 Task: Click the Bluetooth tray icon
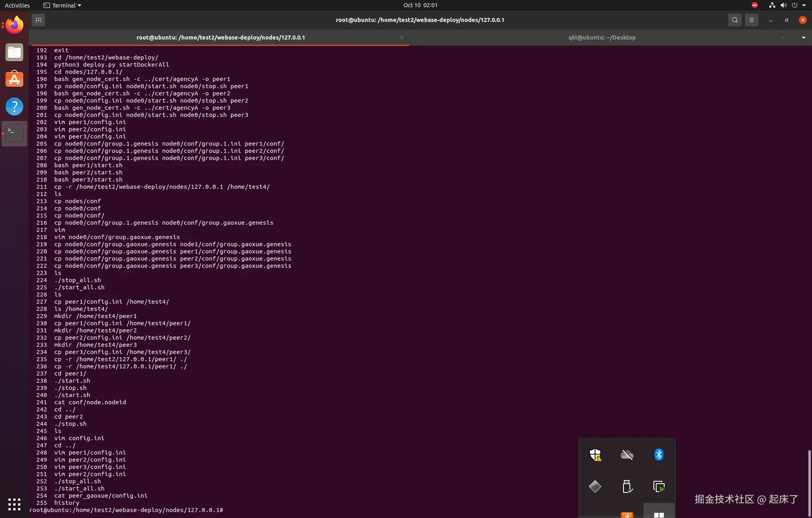click(659, 455)
